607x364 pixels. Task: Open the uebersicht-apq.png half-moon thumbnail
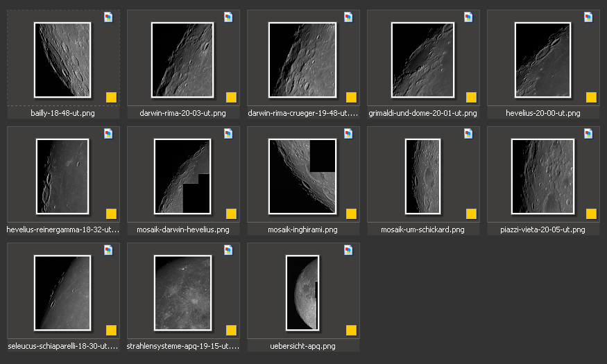[302, 293]
